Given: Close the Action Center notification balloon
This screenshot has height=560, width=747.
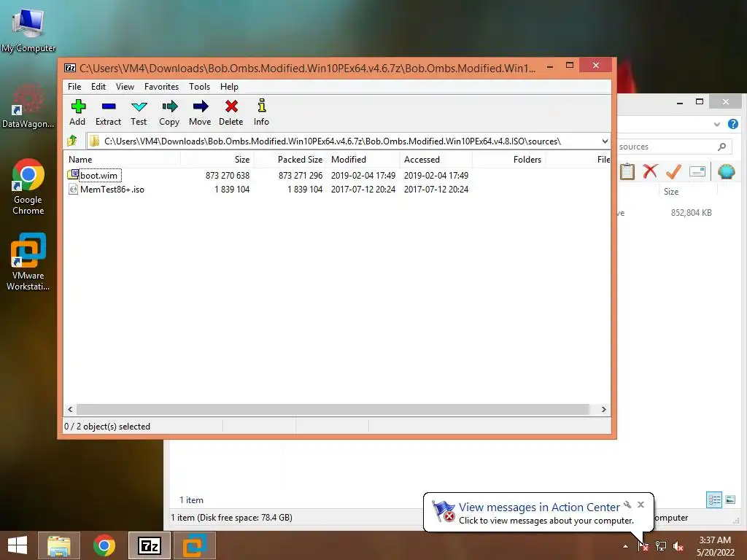Looking at the screenshot, I should coord(640,505).
